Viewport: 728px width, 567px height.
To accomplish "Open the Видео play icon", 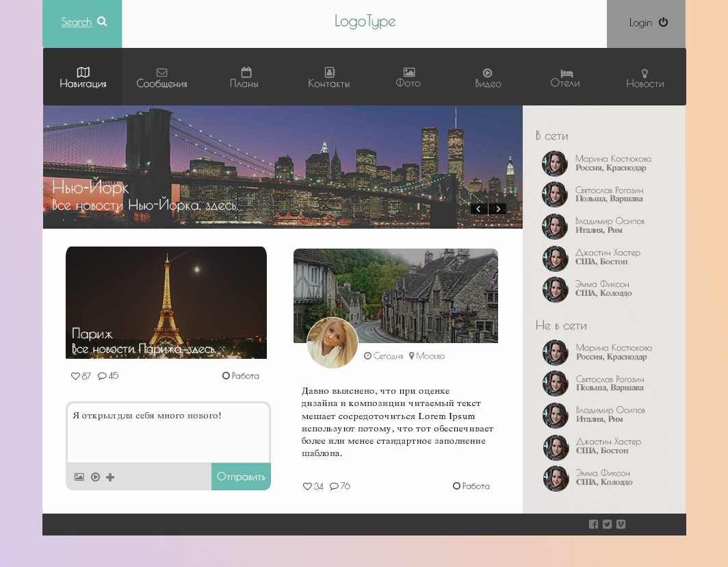I will 487,73.
